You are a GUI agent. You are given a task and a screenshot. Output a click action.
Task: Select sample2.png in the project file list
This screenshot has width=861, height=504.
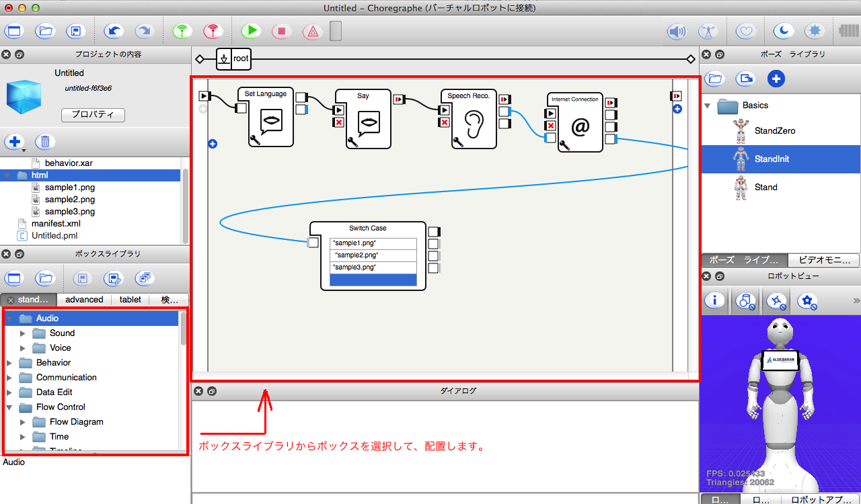tap(70, 200)
